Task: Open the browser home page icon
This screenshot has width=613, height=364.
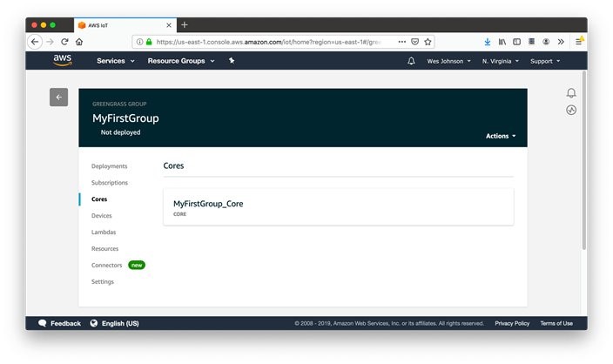Action: pyautogui.click(x=79, y=42)
